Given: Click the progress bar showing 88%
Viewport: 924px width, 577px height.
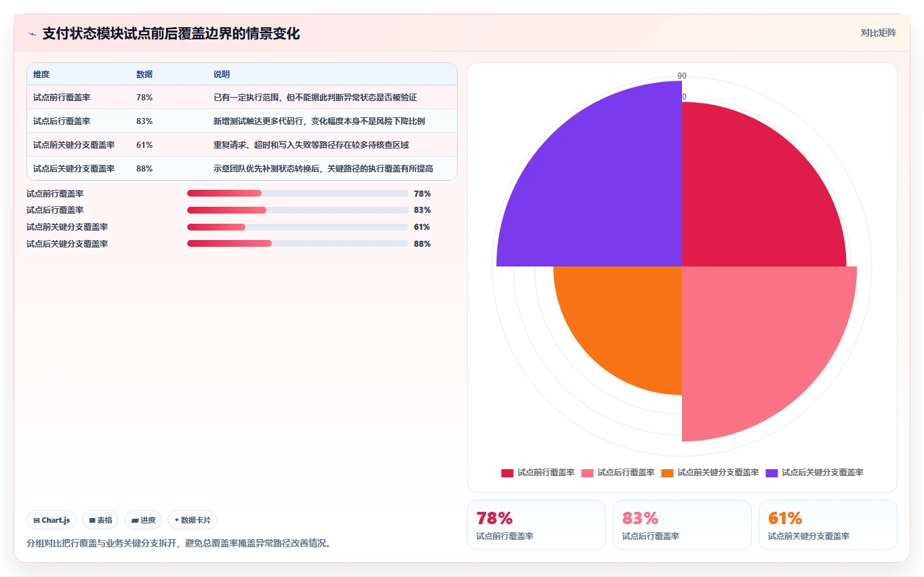Looking at the screenshot, I should click(x=298, y=244).
